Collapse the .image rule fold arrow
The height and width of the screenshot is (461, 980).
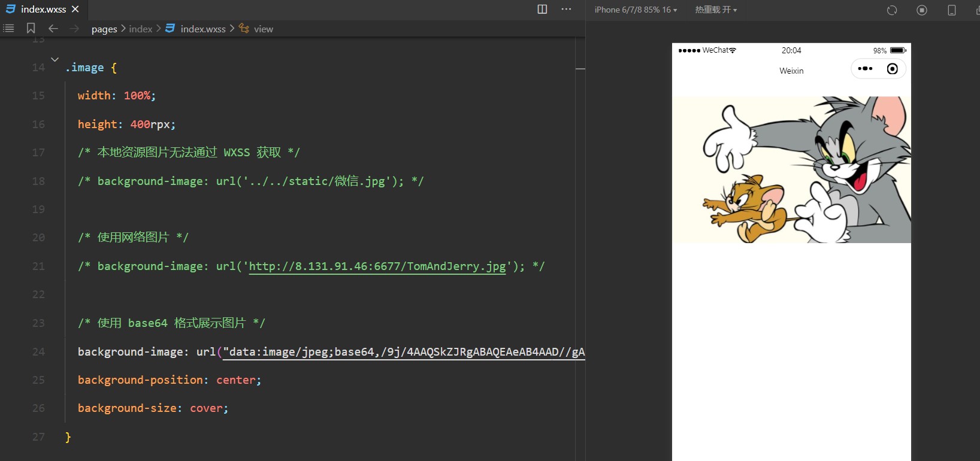(55, 59)
